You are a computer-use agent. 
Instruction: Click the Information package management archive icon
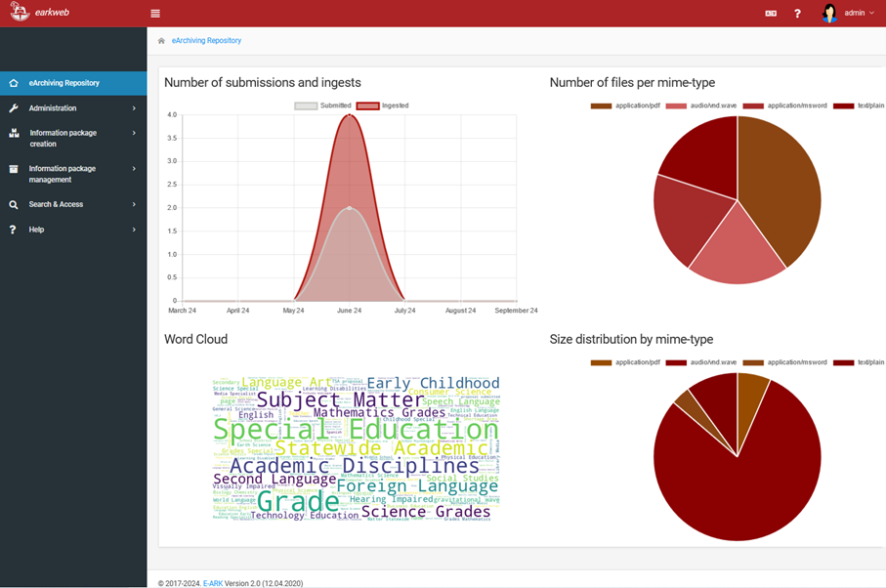pos(14,169)
